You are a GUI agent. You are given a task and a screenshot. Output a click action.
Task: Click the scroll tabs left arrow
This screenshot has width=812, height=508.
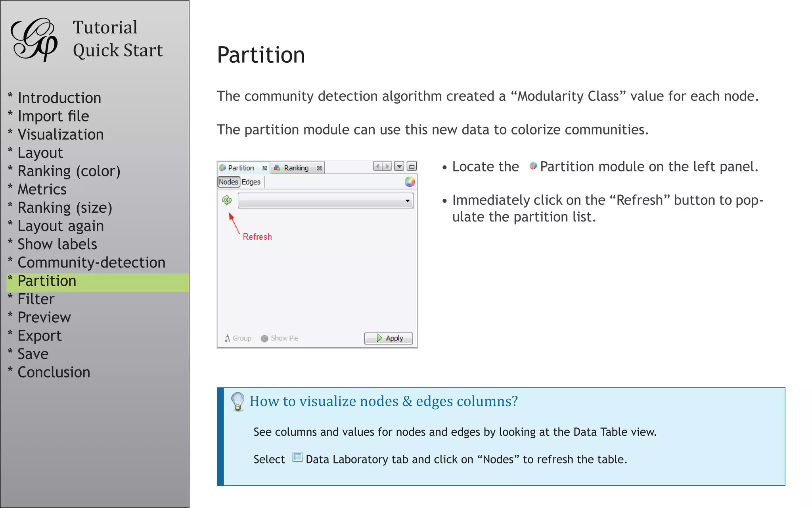pyautogui.click(x=378, y=166)
